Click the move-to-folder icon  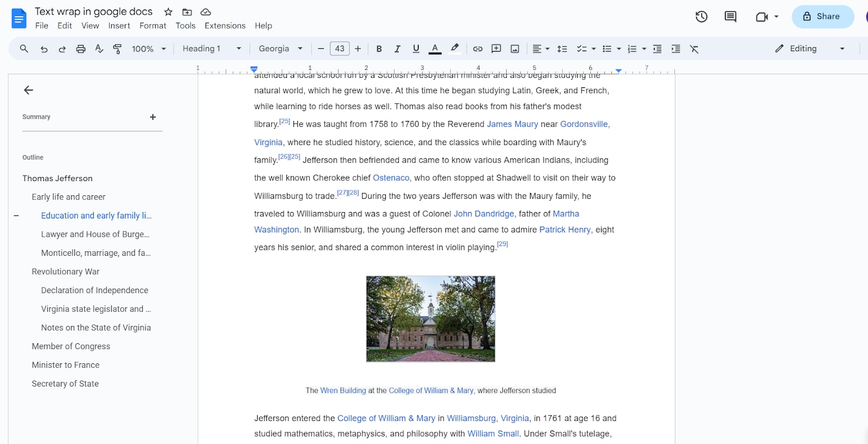(x=187, y=12)
